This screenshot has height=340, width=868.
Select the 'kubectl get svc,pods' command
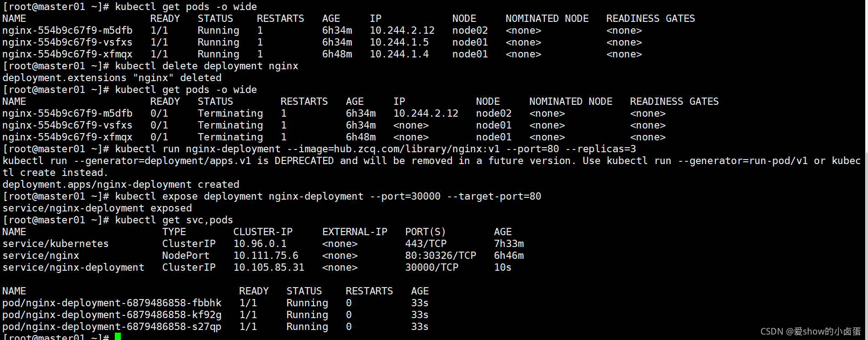[x=174, y=220]
